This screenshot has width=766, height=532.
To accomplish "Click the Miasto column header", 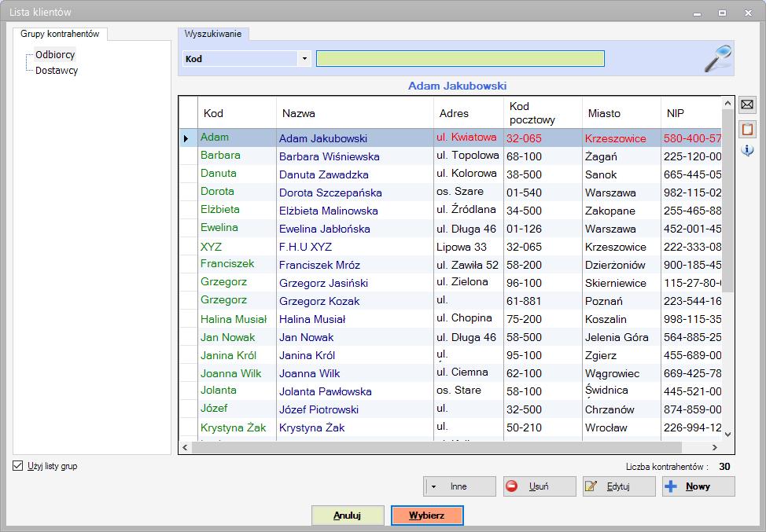I will pos(621,112).
